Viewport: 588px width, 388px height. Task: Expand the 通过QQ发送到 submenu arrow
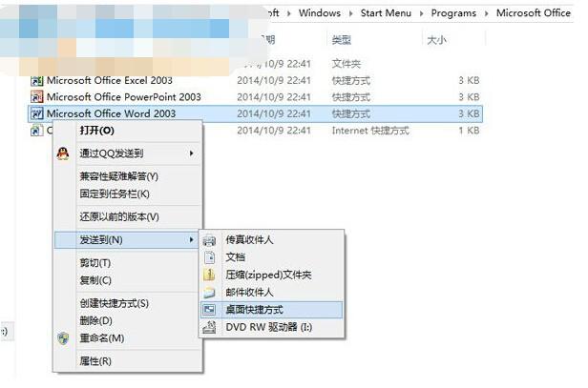pos(192,153)
